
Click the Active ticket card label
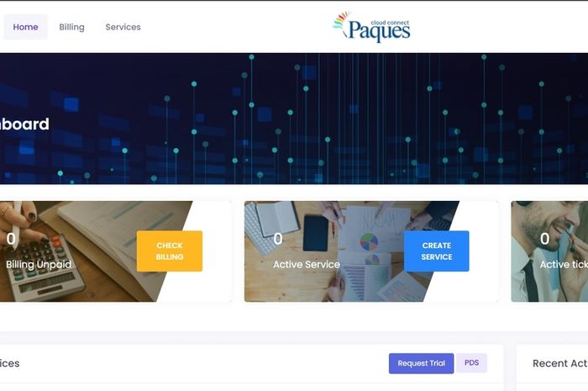coord(564,265)
